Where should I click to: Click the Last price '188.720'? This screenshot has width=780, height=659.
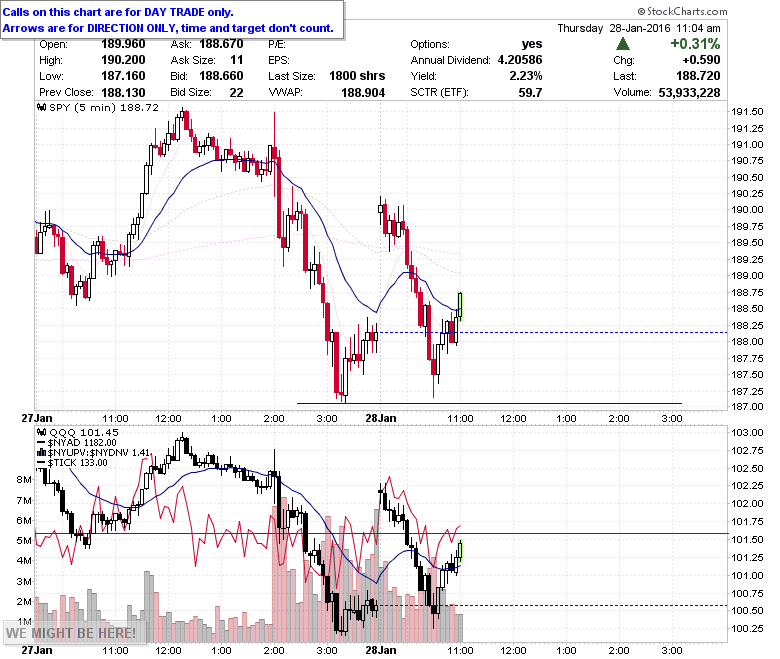pyautogui.click(x=698, y=76)
